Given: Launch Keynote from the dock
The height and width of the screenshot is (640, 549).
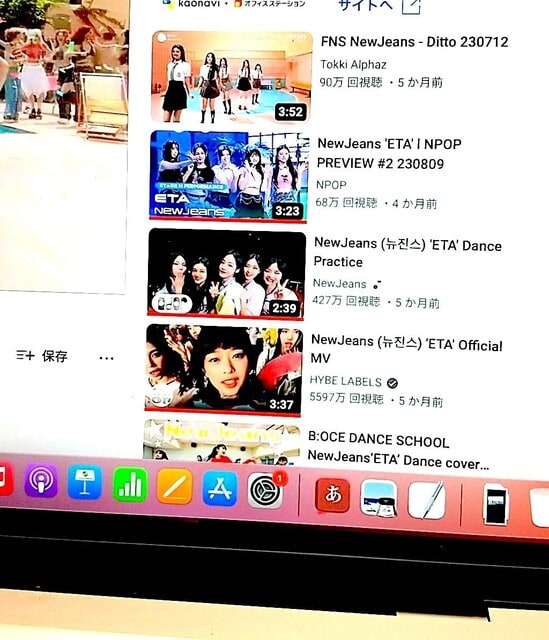Looking at the screenshot, I should pyautogui.click(x=84, y=484).
